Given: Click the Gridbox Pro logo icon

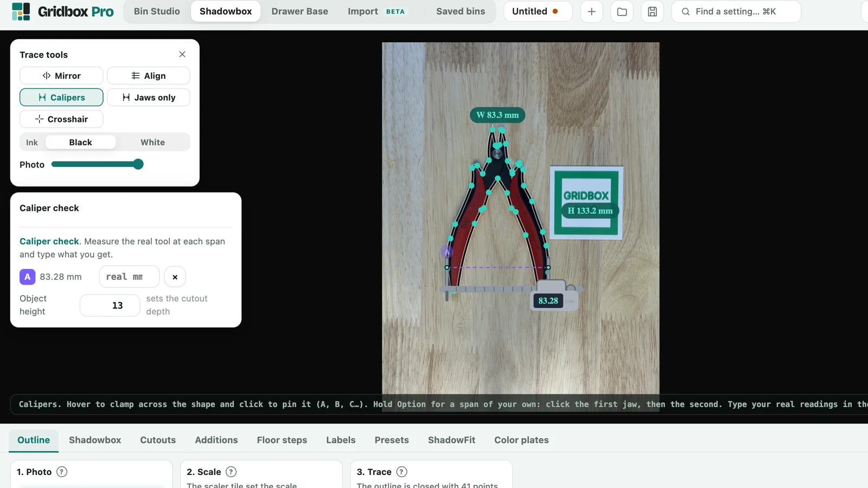Looking at the screenshot, I should (21, 11).
